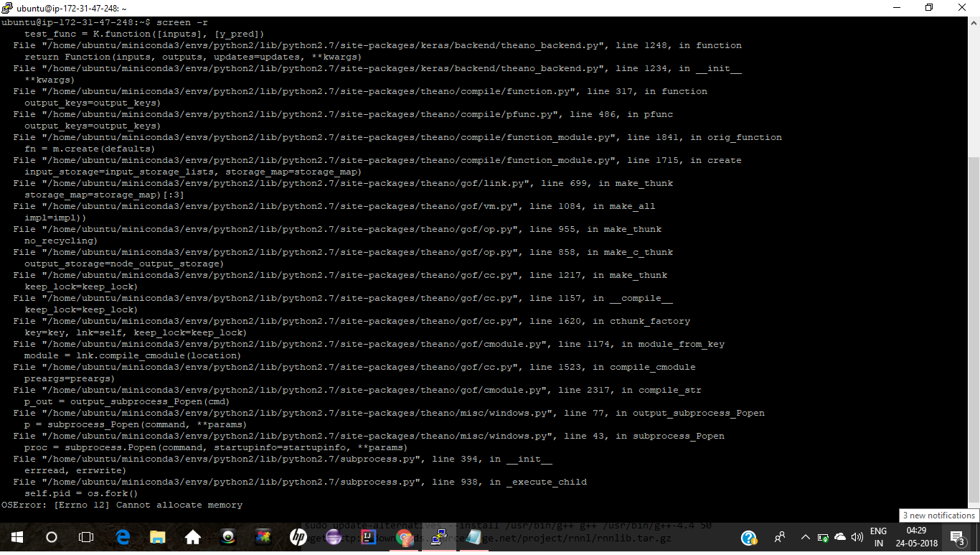The height and width of the screenshot is (555, 980).
Task: Select the active PuTTY taskbar icon
Action: (x=439, y=537)
